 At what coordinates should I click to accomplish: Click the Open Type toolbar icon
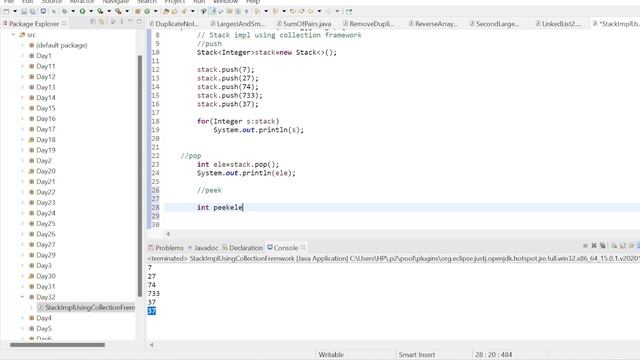click(166, 11)
